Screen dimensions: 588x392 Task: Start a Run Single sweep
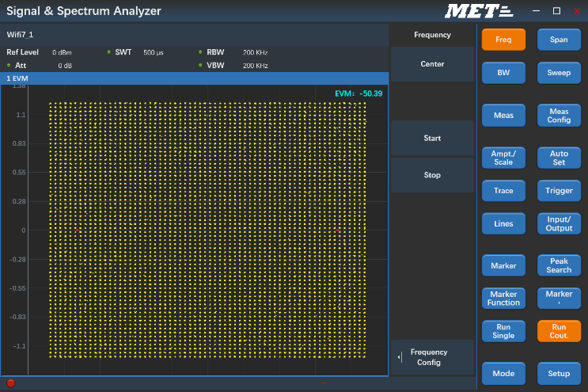(503, 331)
